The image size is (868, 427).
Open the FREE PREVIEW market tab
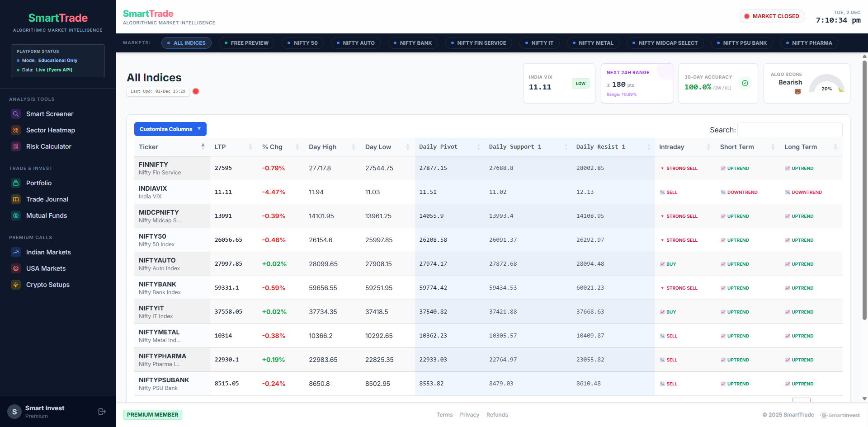246,43
